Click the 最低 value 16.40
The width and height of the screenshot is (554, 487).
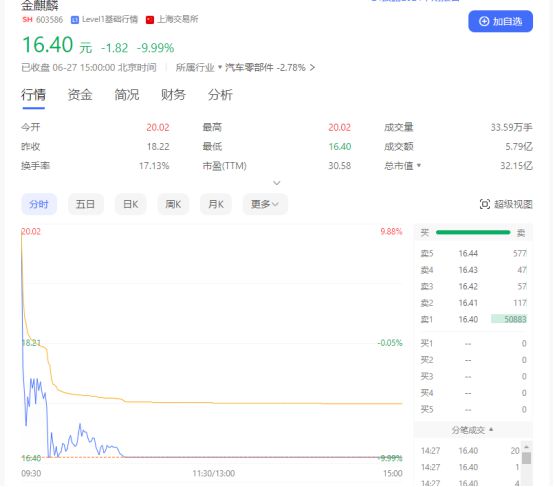(340, 146)
